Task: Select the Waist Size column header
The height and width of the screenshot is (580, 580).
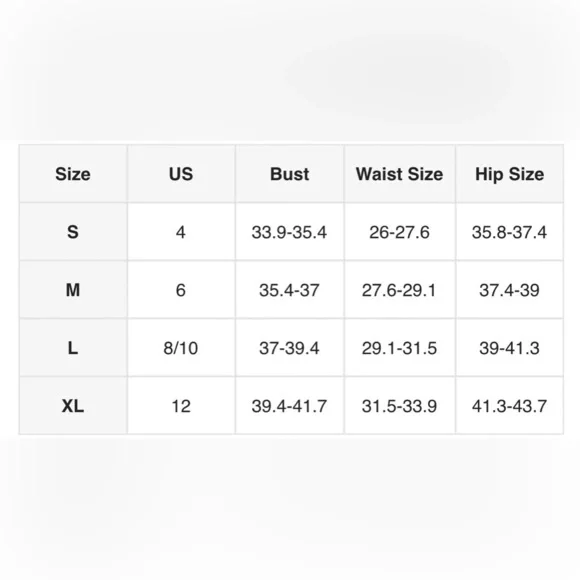Action: pyautogui.click(x=399, y=174)
